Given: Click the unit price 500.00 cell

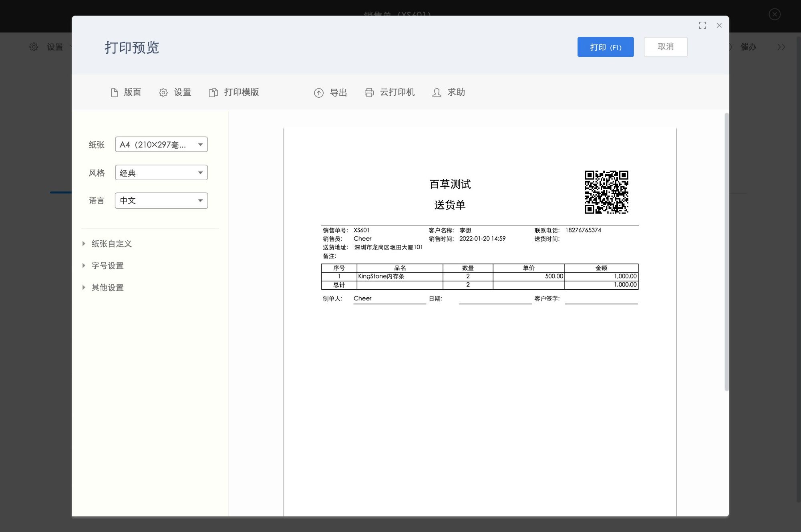Looking at the screenshot, I should pyautogui.click(x=529, y=276).
